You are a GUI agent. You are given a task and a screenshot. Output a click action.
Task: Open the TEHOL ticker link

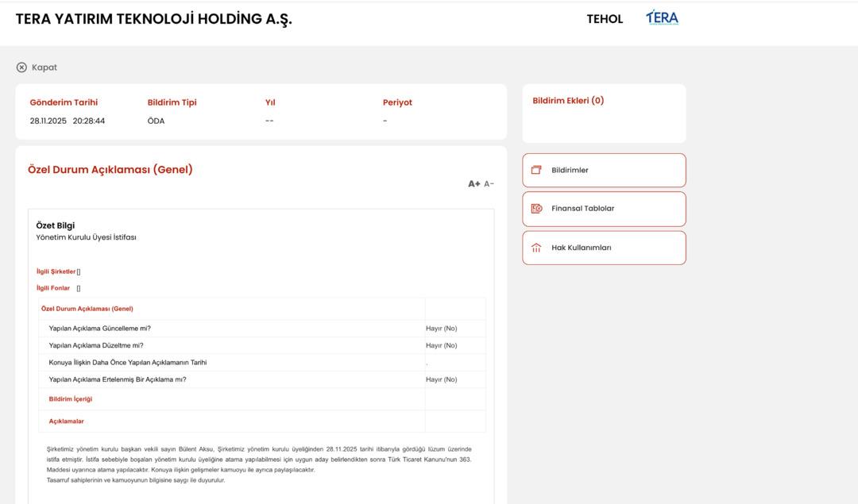[605, 18]
